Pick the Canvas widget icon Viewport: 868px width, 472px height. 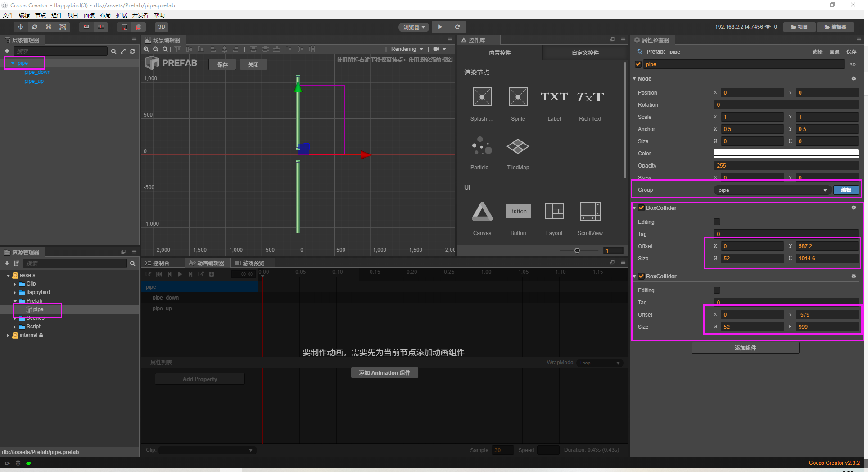click(x=482, y=211)
